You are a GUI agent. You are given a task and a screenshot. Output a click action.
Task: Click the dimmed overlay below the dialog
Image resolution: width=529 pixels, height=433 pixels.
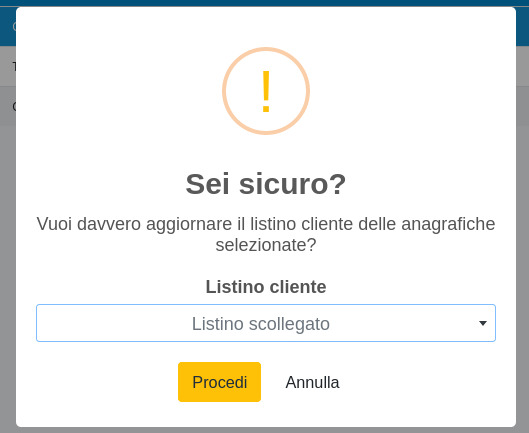pyautogui.click(x=266, y=430)
